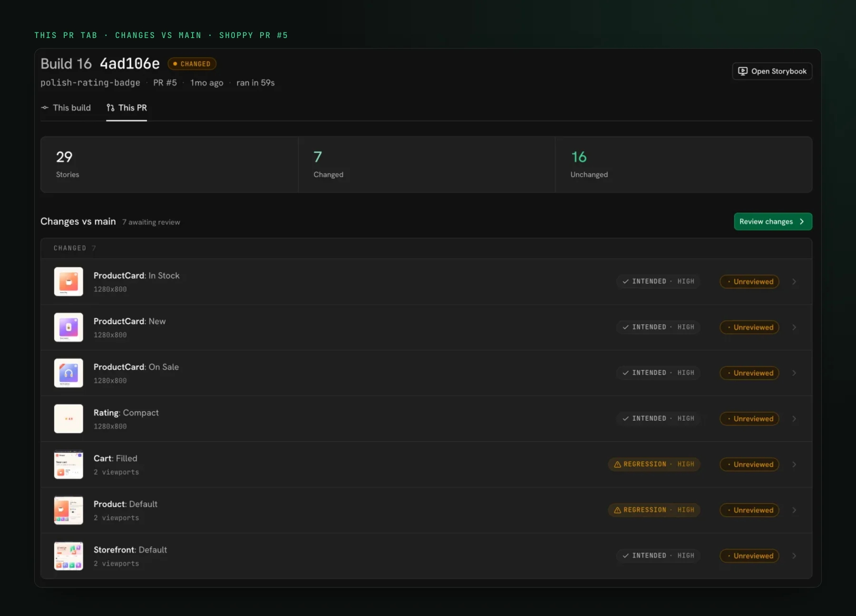Click the polish-rating-badge branch name
Viewport: 856px width, 616px height.
[x=90, y=83]
